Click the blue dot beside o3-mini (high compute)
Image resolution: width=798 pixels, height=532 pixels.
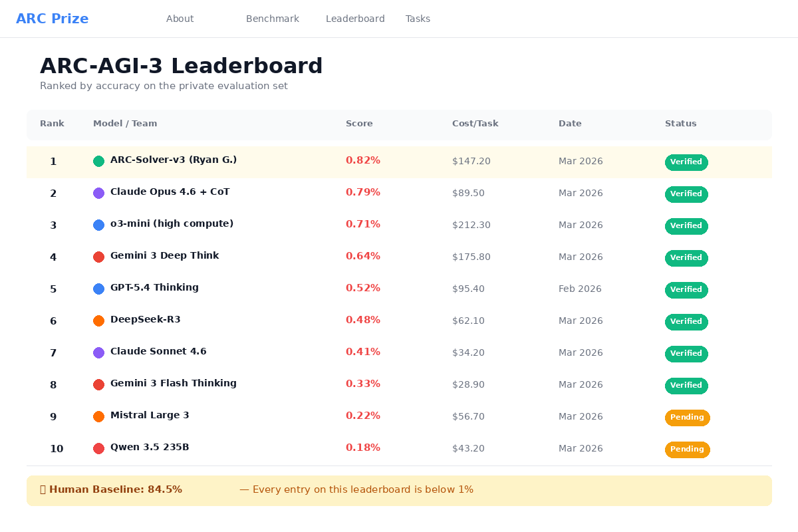pyautogui.click(x=98, y=225)
